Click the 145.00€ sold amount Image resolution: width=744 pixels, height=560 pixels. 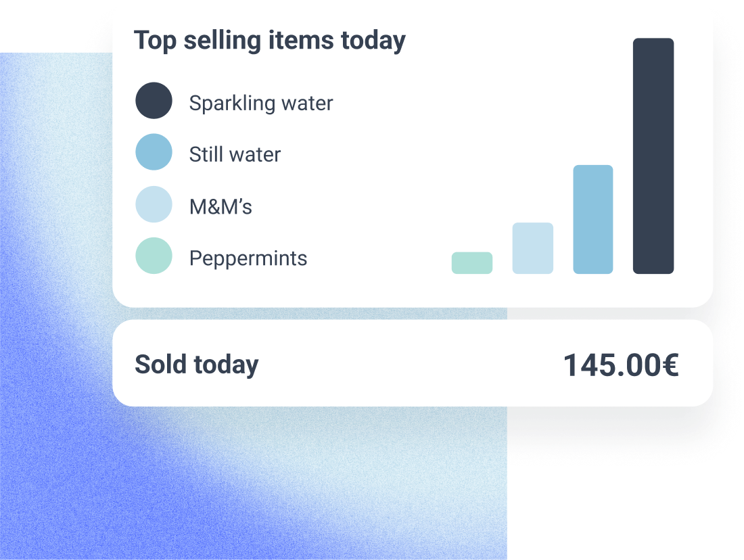coord(621,366)
